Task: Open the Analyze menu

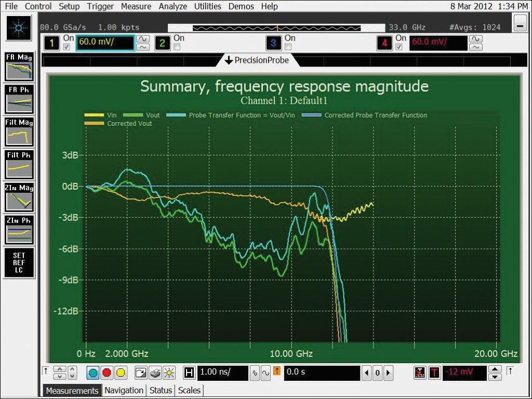Action: [x=173, y=6]
